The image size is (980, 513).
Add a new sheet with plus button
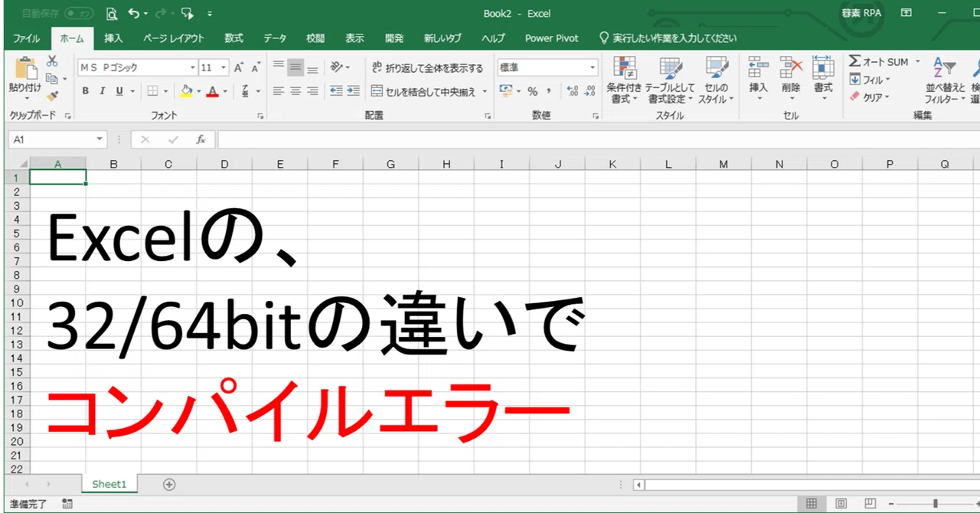coord(169,484)
